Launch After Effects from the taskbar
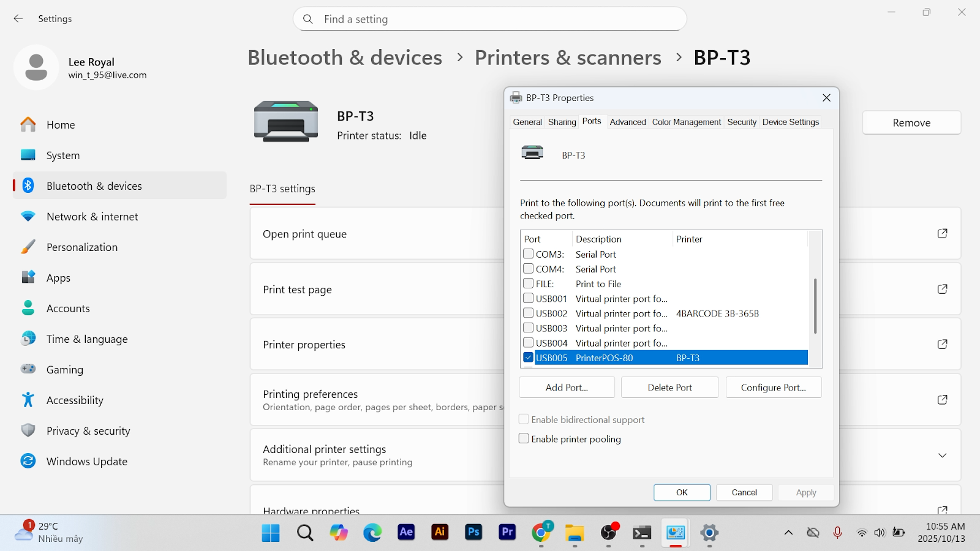This screenshot has width=980, height=551. coord(406,533)
